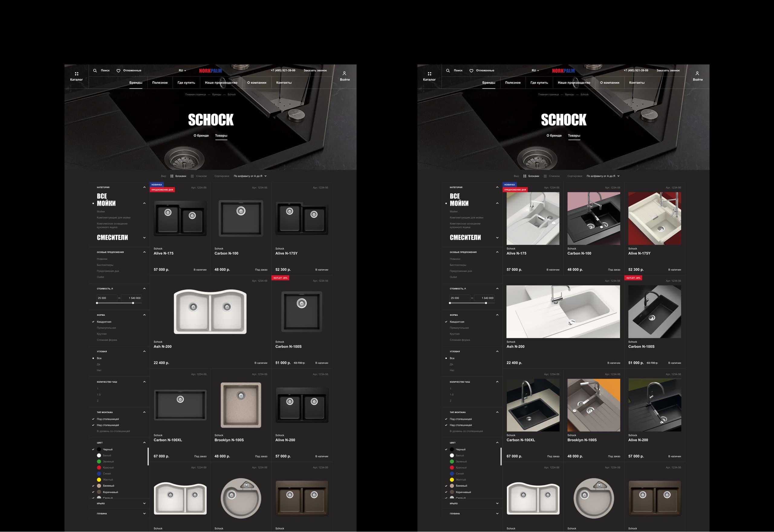Image resolution: width=774 pixels, height=532 pixels.
Task: Click the search magnifier icon in left mockup
Action: point(95,71)
